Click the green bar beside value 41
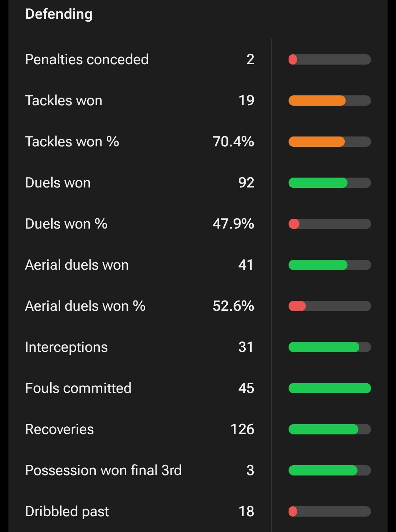Image resolution: width=396 pixels, height=532 pixels. coord(318,265)
